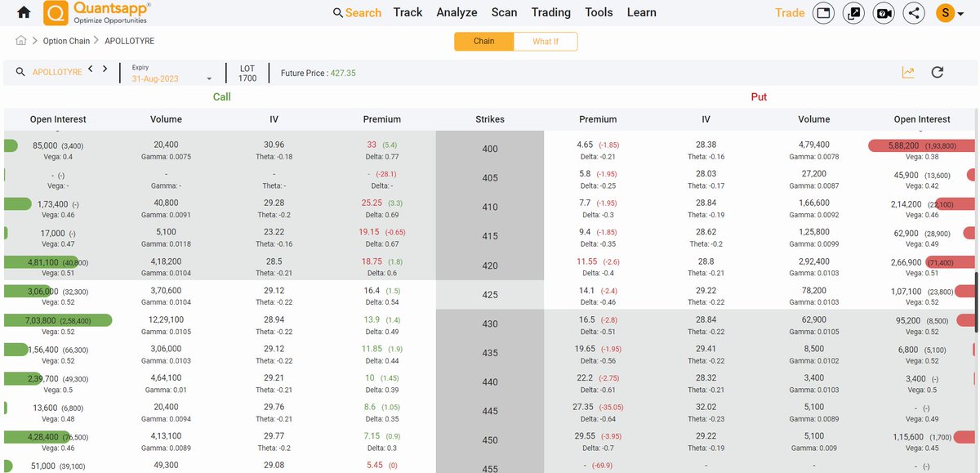Image resolution: width=980 pixels, height=473 pixels.
Task: Click the Put section header
Action: coord(759,96)
